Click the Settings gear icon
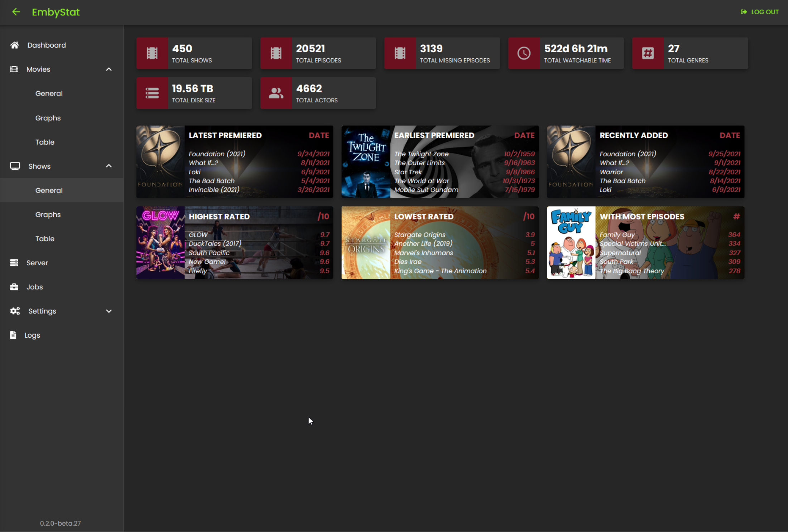The width and height of the screenshot is (788, 532). click(15, 311)
